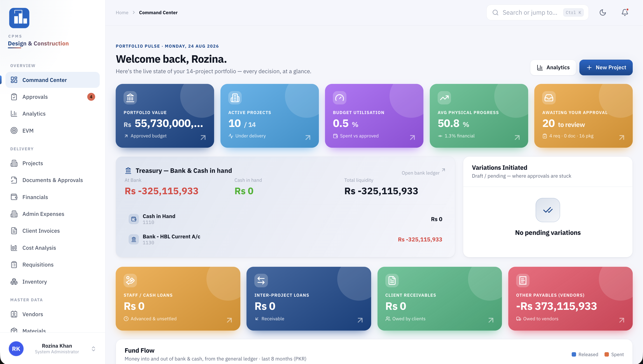Click the CPMS logo icon

19,18
